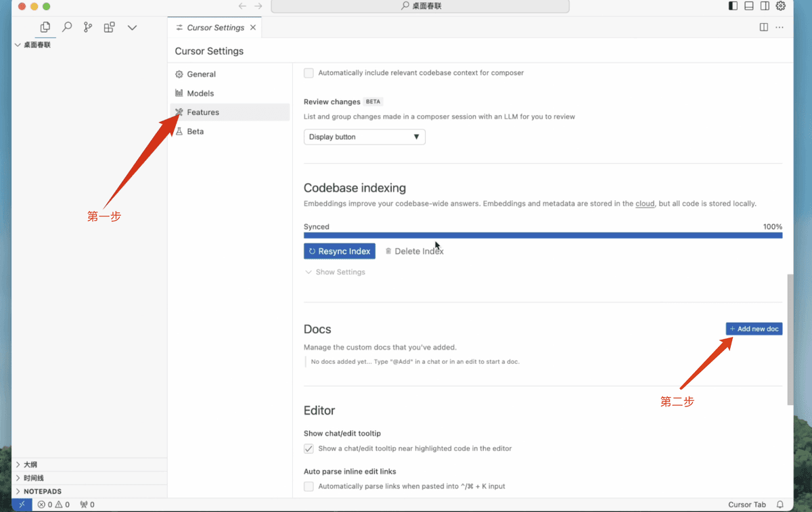Uncheck Show a chat/edit tooltip checkbox
Image resolution: width=812 pixels, height=512 pixels.
click(309, 448)
